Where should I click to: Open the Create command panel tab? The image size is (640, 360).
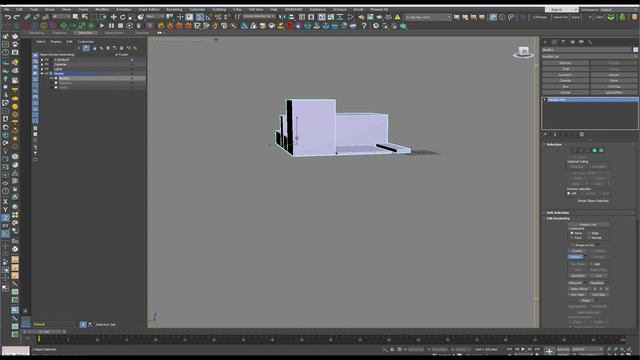click(545, 42)
